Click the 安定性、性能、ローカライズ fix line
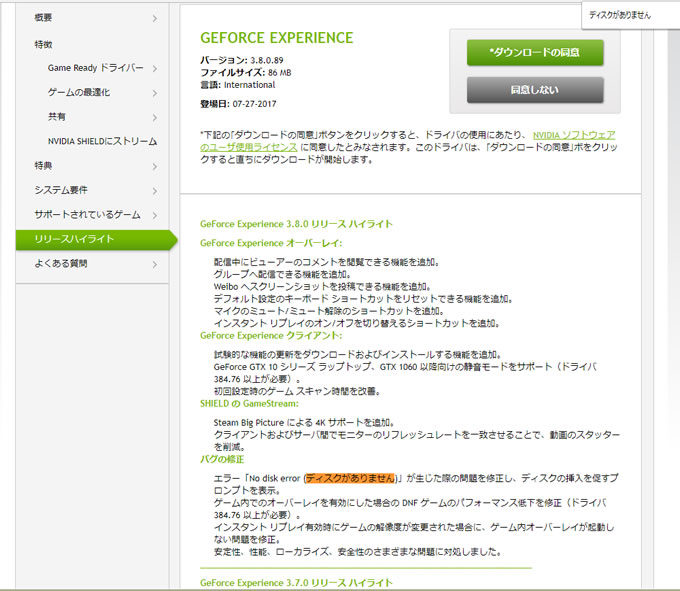 click(x=357, y=552)
